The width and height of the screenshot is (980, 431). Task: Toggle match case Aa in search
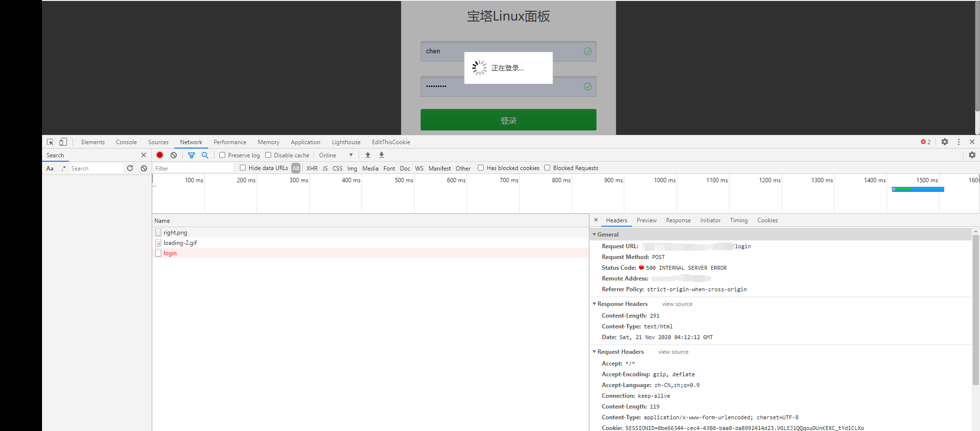pos(50,168)
